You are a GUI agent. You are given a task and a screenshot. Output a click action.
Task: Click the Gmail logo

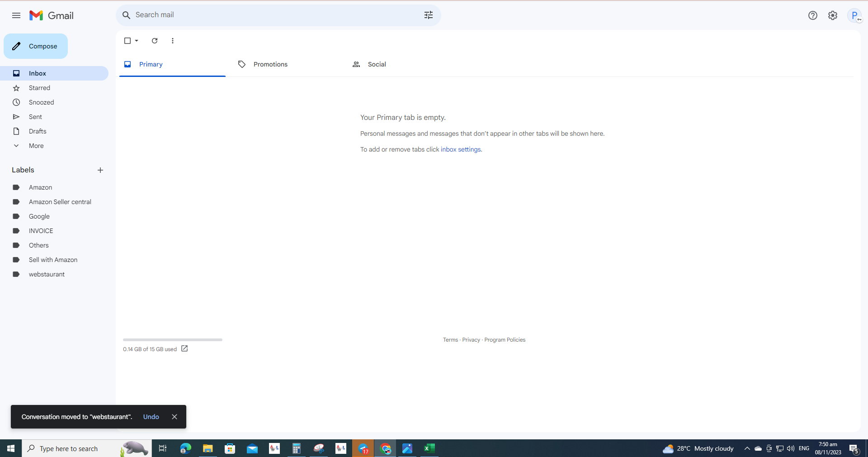click(52, 15)
